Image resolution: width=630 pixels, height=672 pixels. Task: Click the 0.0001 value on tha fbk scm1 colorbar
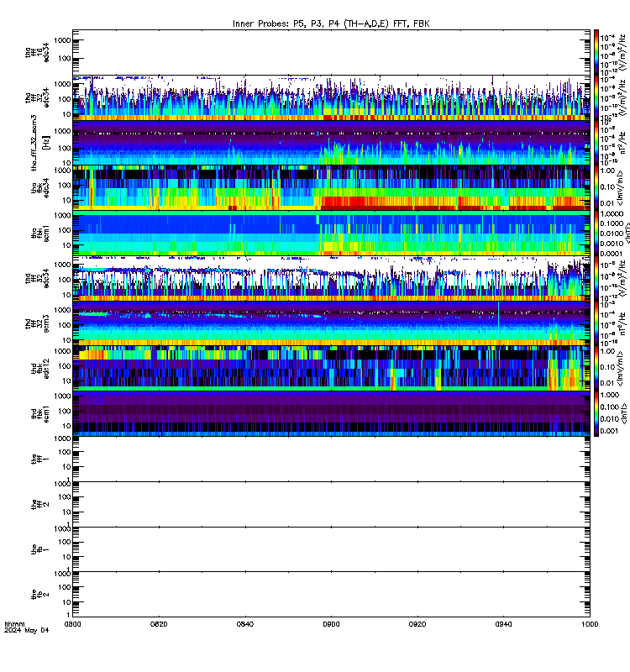point(612,254)
